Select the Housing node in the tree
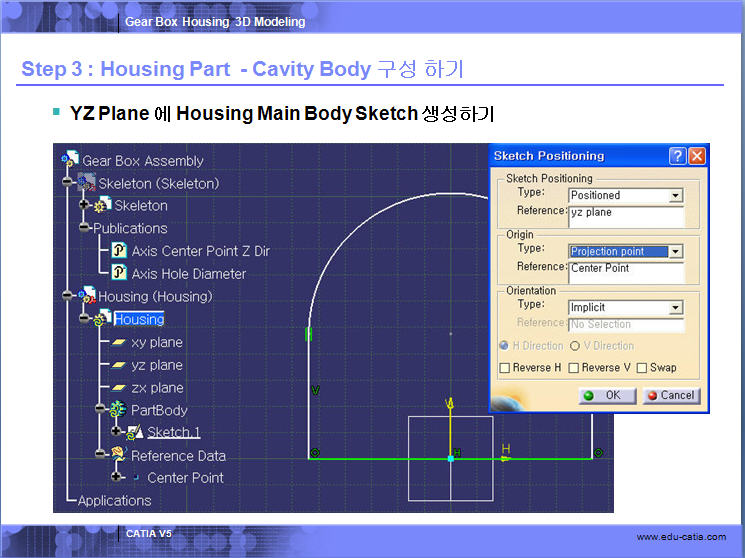This screenshot has height=558, width=745. pos(139,319)
